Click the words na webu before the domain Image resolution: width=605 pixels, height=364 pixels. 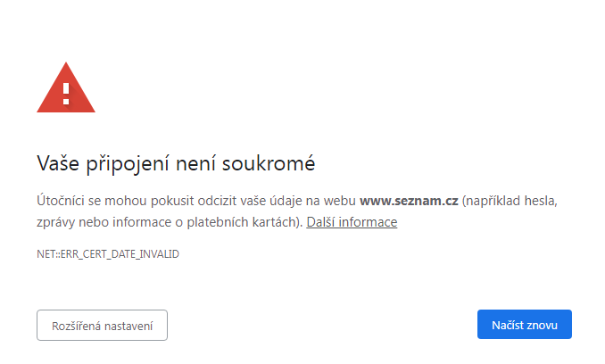click(x=332, y=201)
